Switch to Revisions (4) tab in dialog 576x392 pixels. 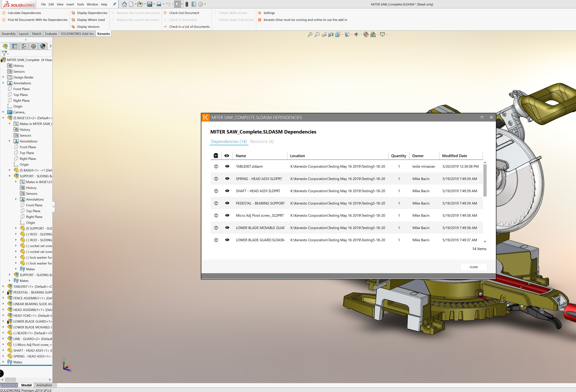pyautogui.click(x=262, y=141)
